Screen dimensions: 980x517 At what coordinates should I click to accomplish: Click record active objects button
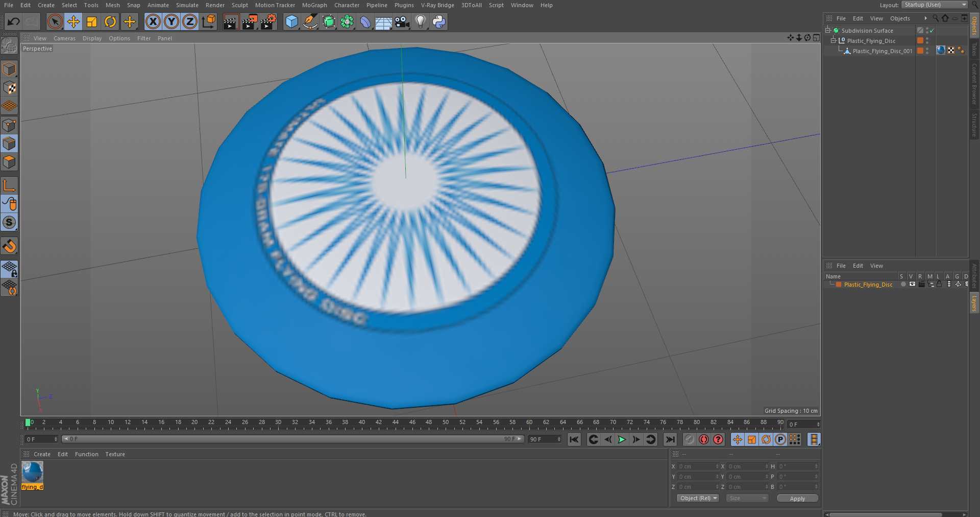coord(690,439)
